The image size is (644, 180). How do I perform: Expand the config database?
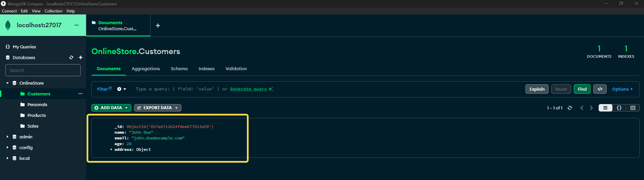point(7,147)
